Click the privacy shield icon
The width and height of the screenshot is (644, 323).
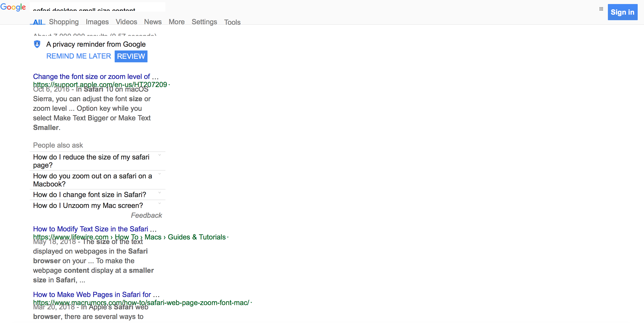[37, 44]
